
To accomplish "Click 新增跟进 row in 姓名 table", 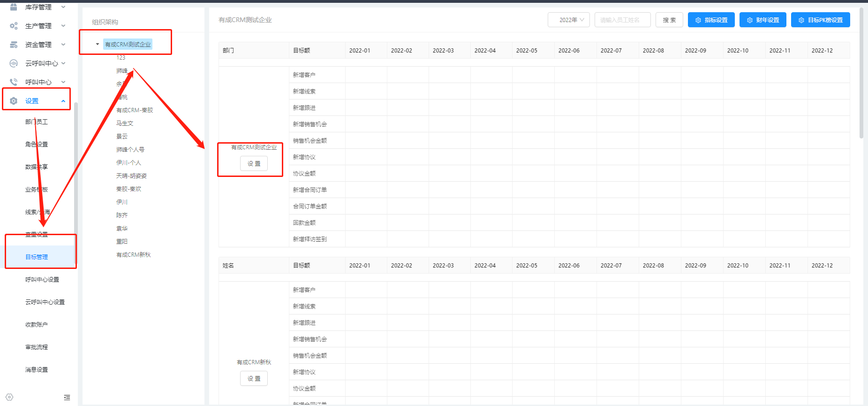I will tap(569, 322).
